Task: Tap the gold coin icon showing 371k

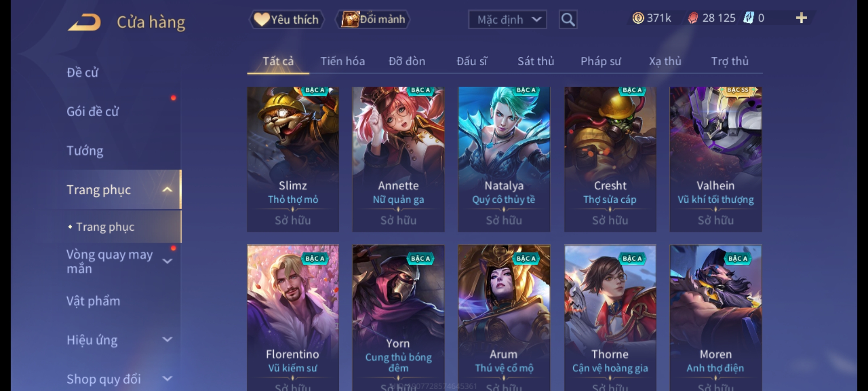Action: pos(638,18)
